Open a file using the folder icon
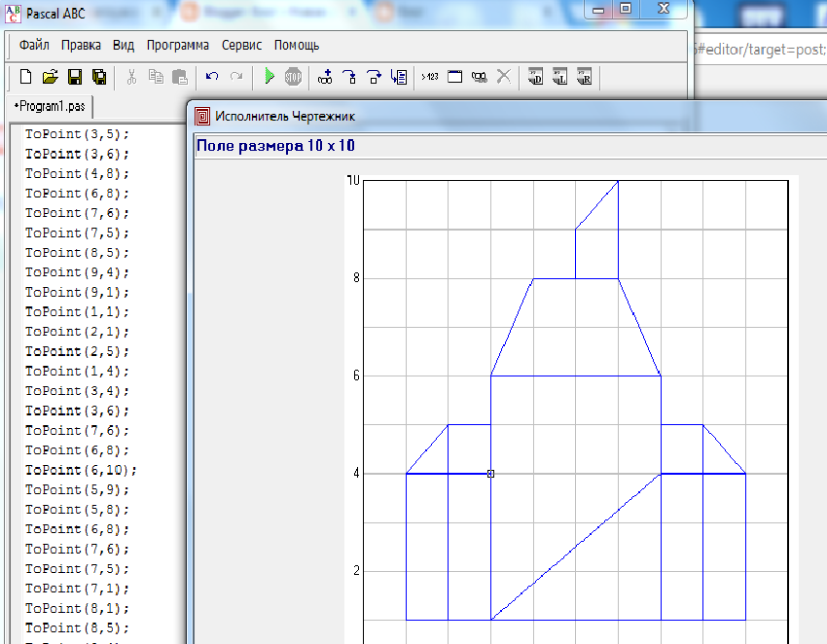This screenshot has width=827, height=644. [x=50, y=77]
